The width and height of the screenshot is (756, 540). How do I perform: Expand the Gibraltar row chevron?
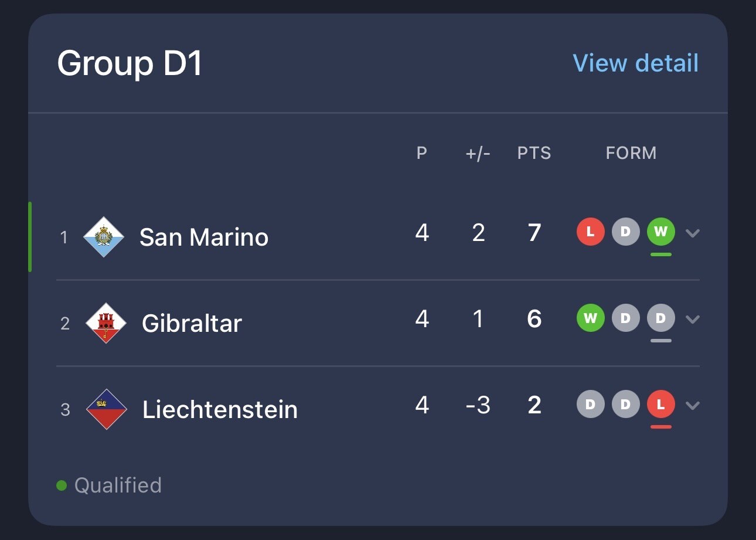693,320
